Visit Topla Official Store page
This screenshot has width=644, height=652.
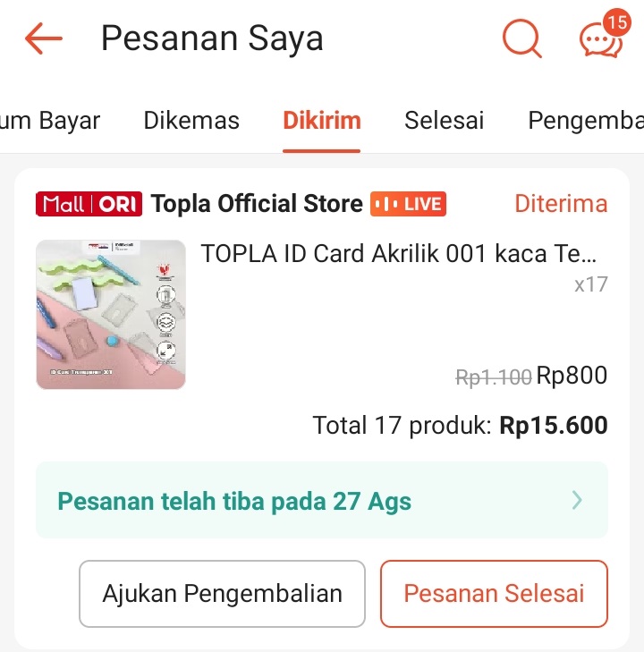(257, 204)
